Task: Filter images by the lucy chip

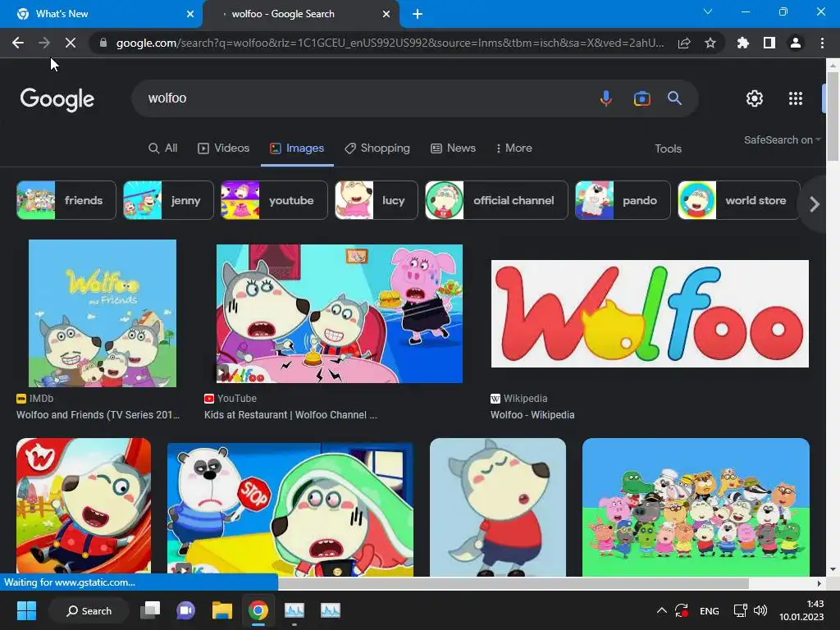Action: (376, 200)
